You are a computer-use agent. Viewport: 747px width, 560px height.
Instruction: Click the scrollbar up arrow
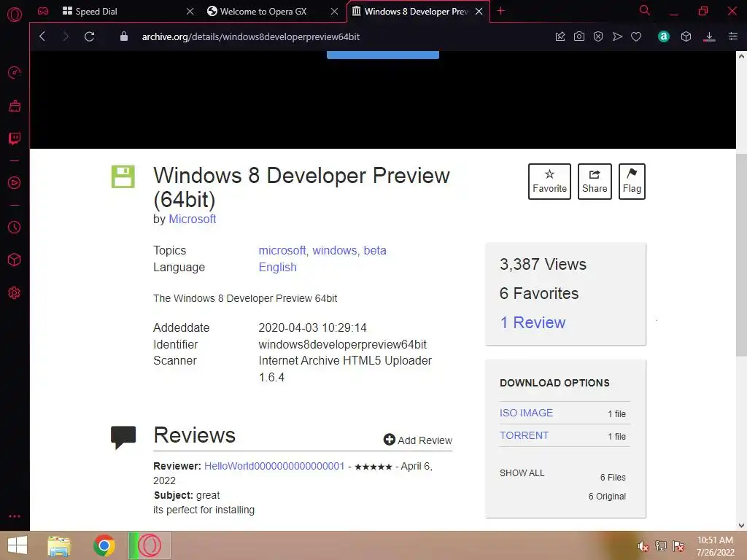pos(741,55)
